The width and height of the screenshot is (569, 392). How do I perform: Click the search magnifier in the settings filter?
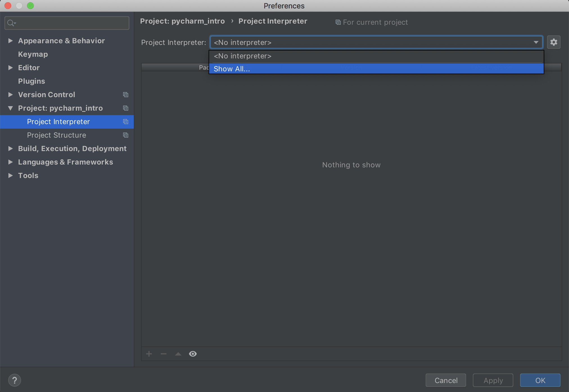tap(11, 23)
